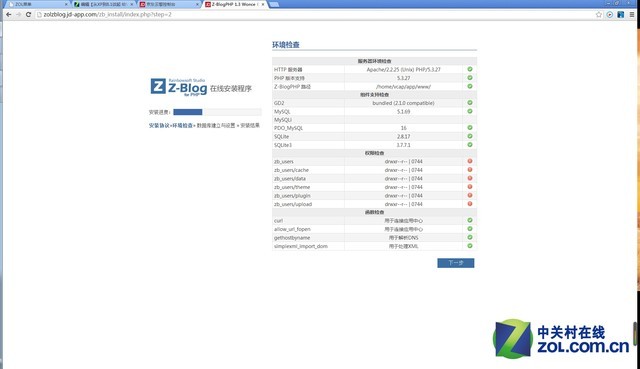640x369 pixels.
Task: Click green status icon for MySQL 5.1.69 row
Action: tap(470, 111)
